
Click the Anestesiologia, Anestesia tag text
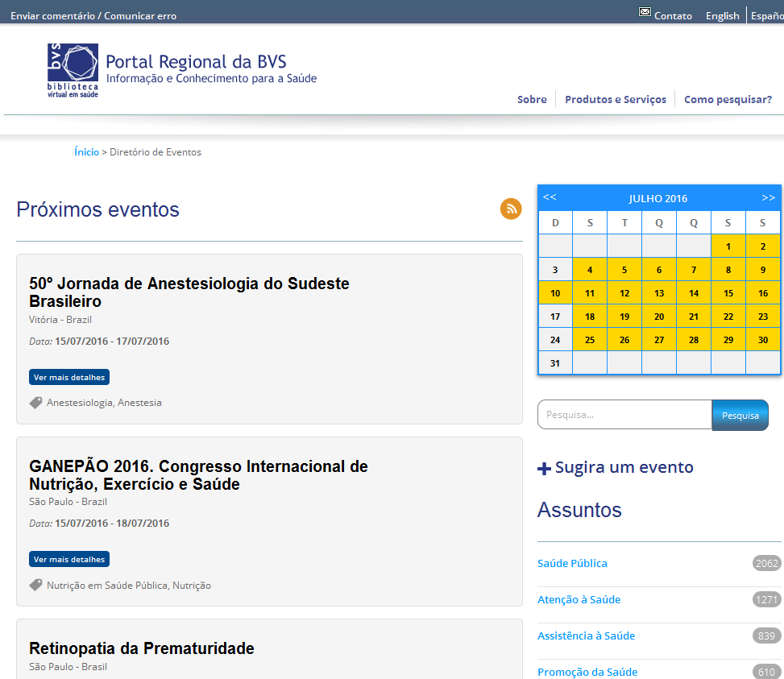(104, 403)
